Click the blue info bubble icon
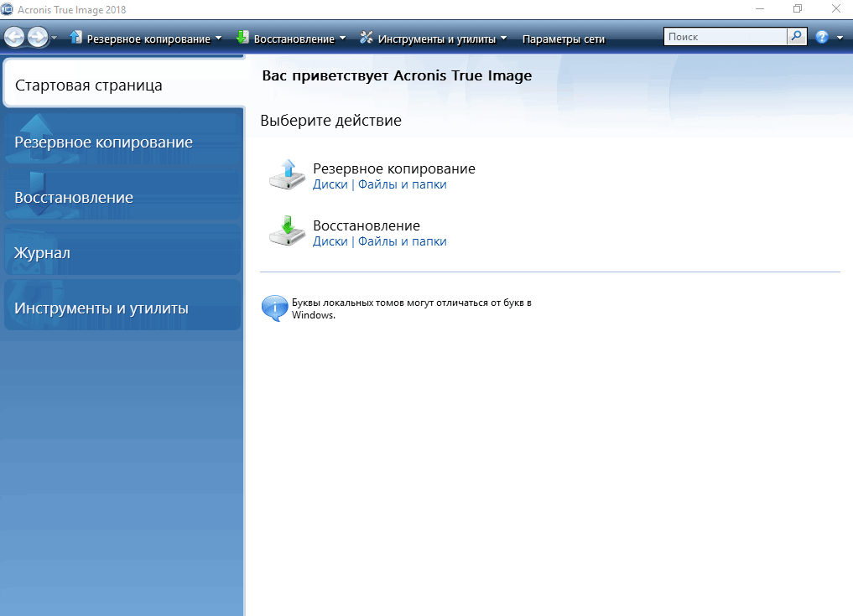This screenshot has height=616, width=853. click(275, 308)
